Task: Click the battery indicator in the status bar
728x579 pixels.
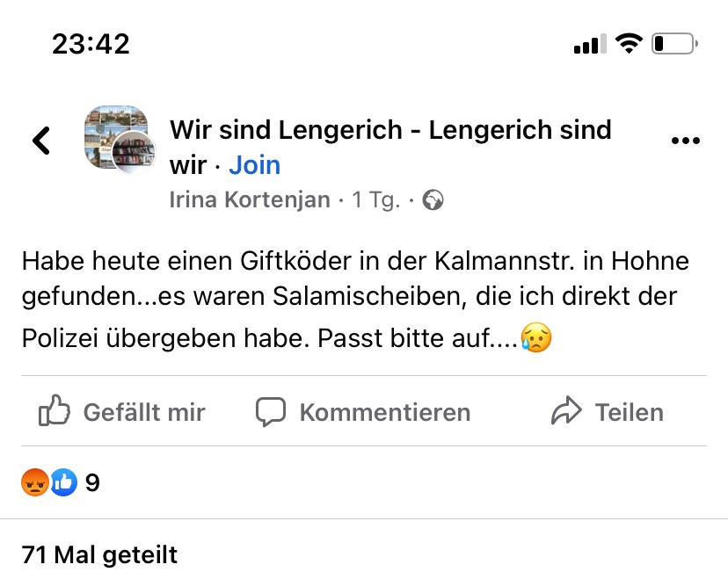Action: click(673, 41)
